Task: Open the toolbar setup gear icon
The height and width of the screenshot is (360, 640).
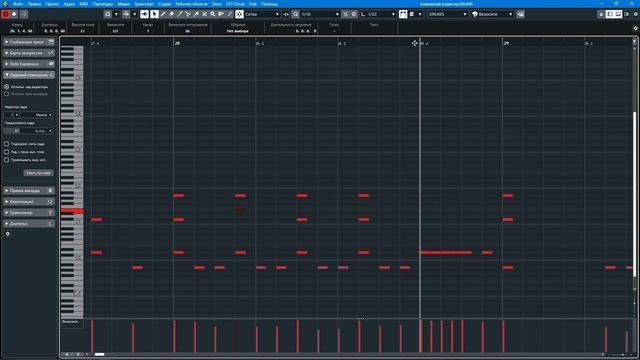Action: (636, 14)
